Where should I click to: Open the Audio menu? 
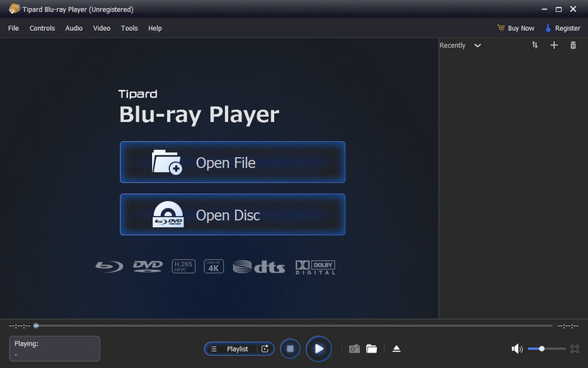click(x=74, y=29)
